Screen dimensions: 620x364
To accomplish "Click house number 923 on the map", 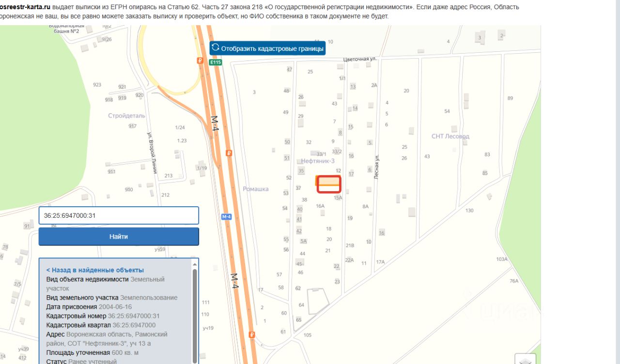I will pos(97,85).
